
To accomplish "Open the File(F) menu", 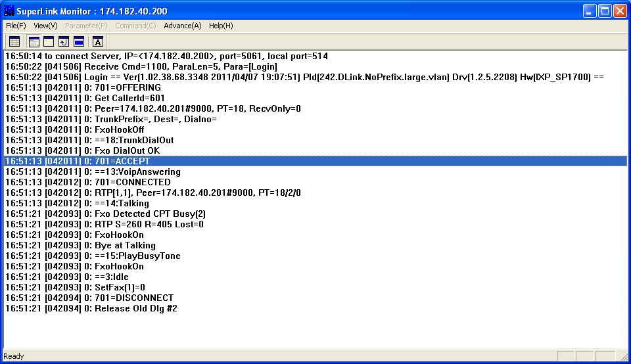I will [x=16, y=26].
